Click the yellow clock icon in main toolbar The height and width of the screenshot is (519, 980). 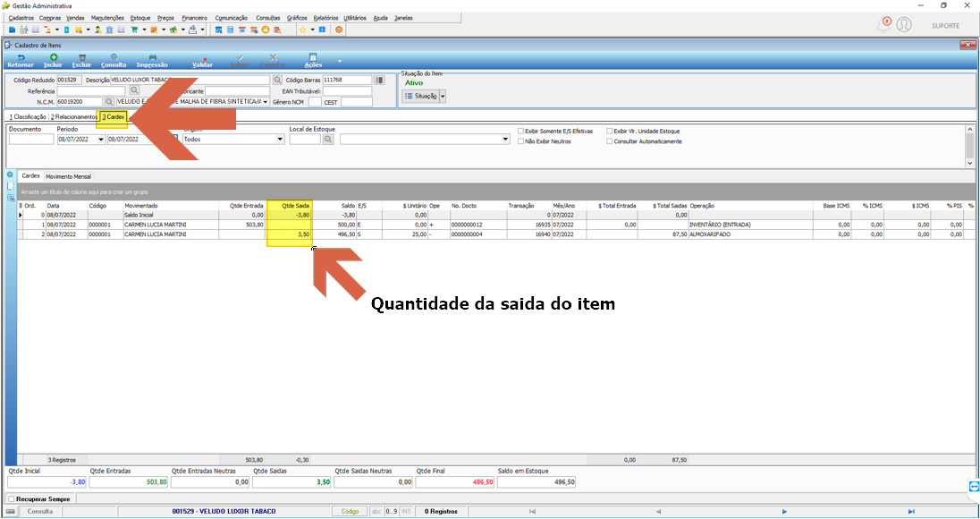(266, 30)
